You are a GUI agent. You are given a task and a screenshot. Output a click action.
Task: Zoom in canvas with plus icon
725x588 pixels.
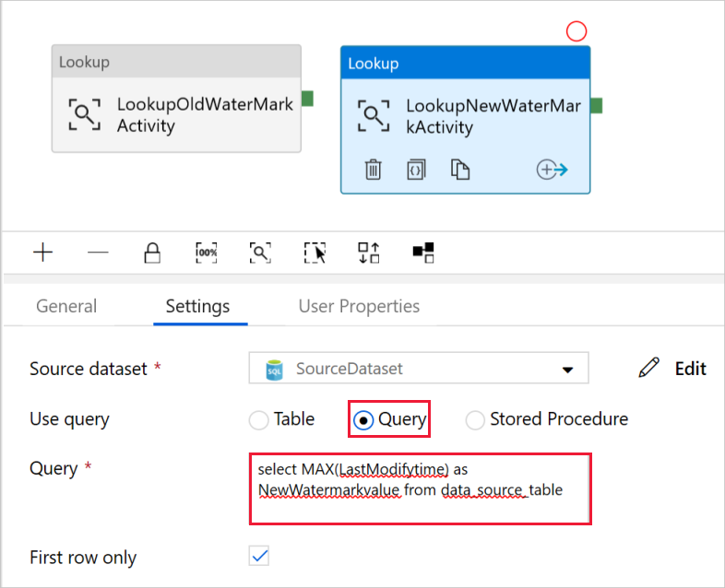point(43,253)
